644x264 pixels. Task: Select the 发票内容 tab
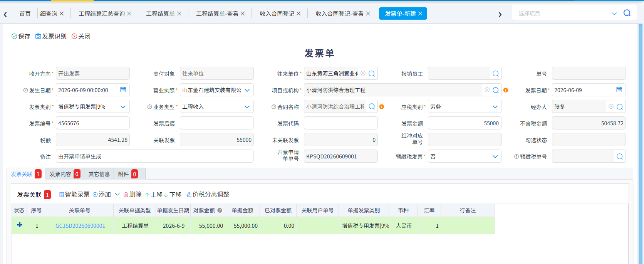pos(64,174)
